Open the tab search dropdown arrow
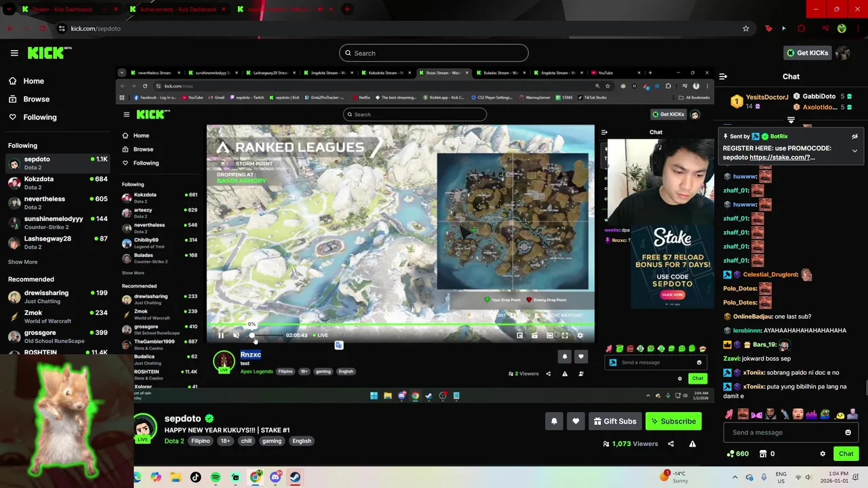The width and height of the screenshot is (868, 488). [x=8, y=9]
